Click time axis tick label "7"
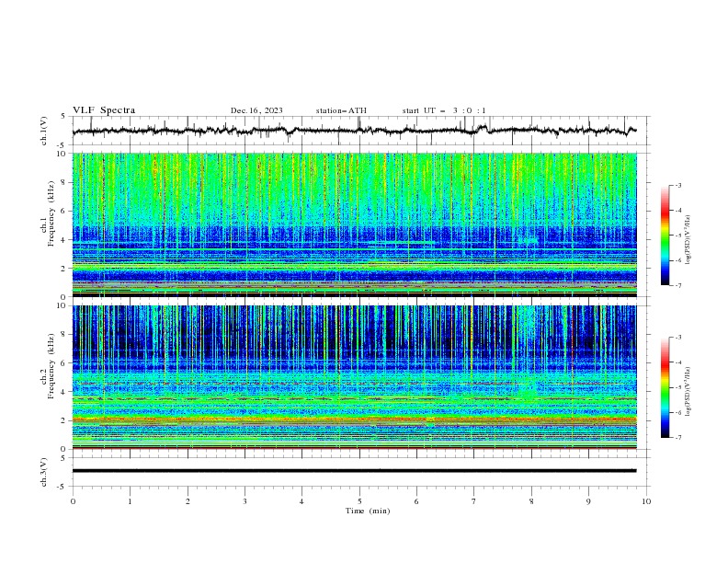The height and width of the screenshot is (563, 728). [x=474, y=501]
